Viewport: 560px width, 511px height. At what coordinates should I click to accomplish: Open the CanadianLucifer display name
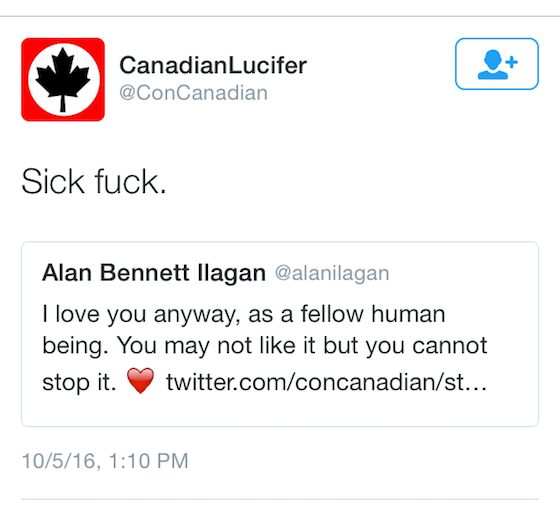213,65
